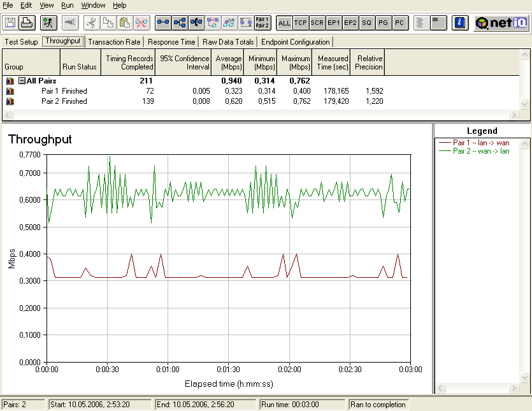Open the Window menu
532x411 pixels.
pyautogui.click(x=93, y=5)
